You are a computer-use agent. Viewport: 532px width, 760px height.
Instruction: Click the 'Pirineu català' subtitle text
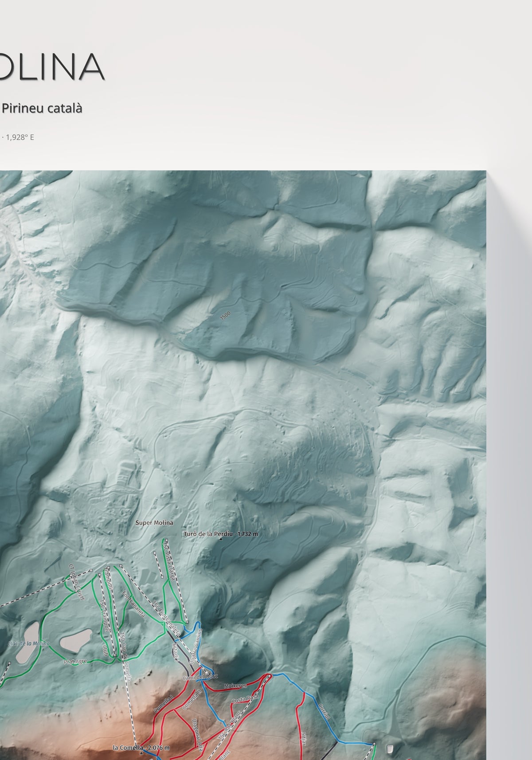pyautogui.click(x=42, y=108)
